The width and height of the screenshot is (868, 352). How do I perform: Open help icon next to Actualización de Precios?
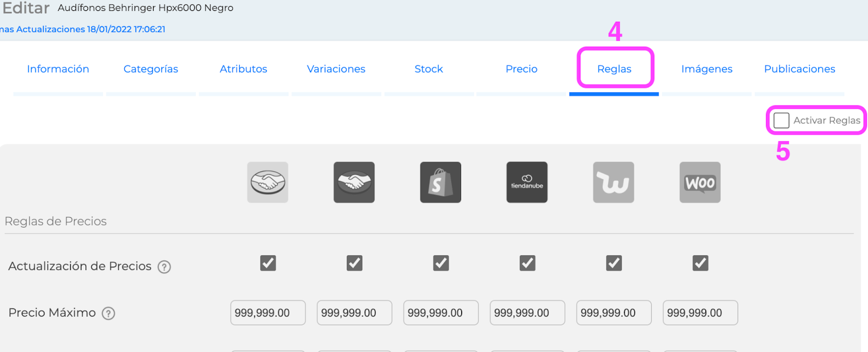pos(164,267)
